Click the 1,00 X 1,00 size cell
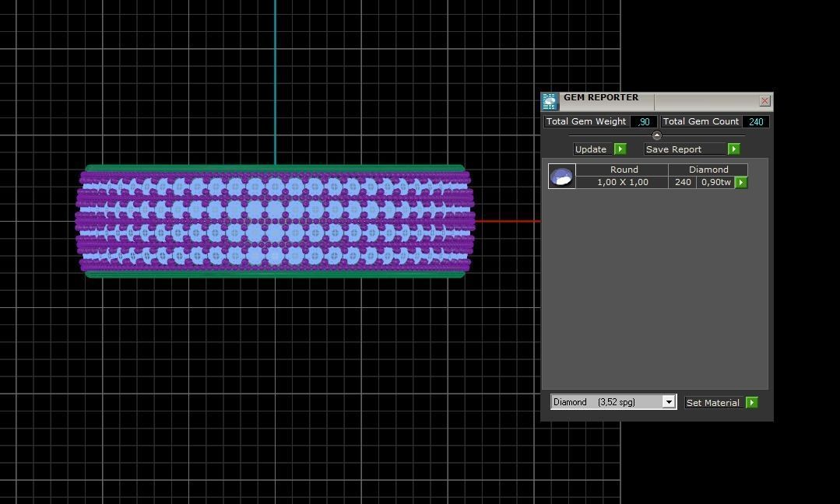This screenshot has height=504, width=840. [623, 183]
